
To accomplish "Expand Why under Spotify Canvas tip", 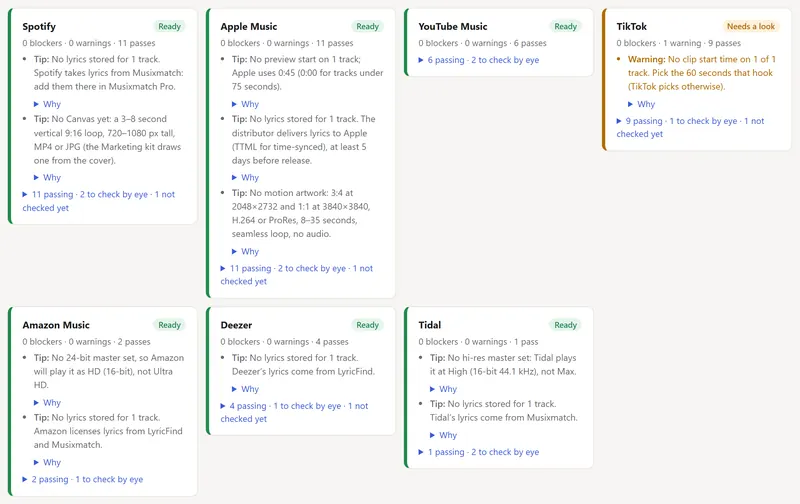I will (x=47, y=178).
